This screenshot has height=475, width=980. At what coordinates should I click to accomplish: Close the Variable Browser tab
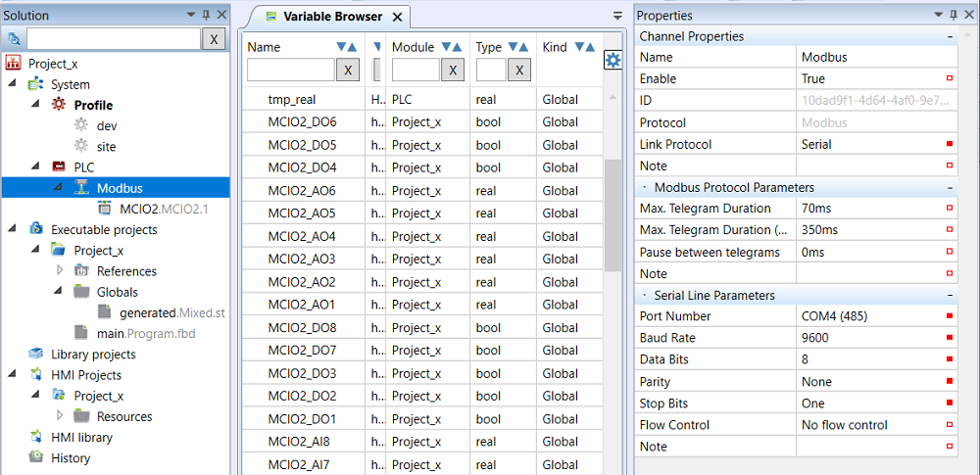click(x=397, y=17)
